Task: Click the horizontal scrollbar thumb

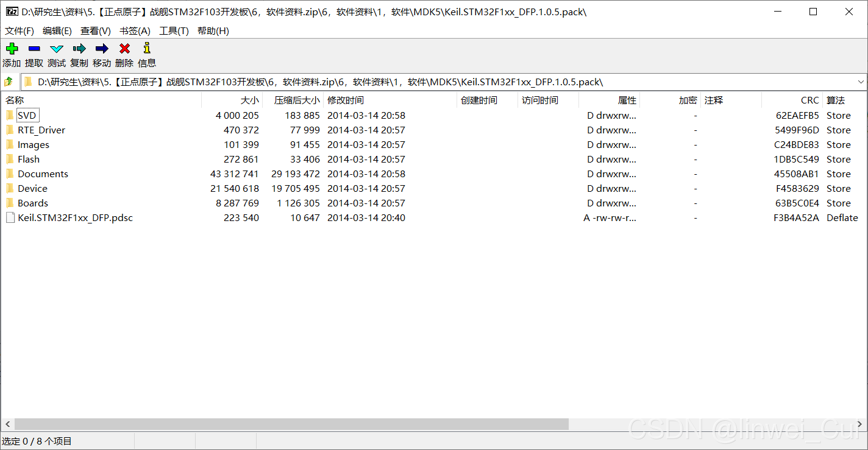Action: click(291, 424)
